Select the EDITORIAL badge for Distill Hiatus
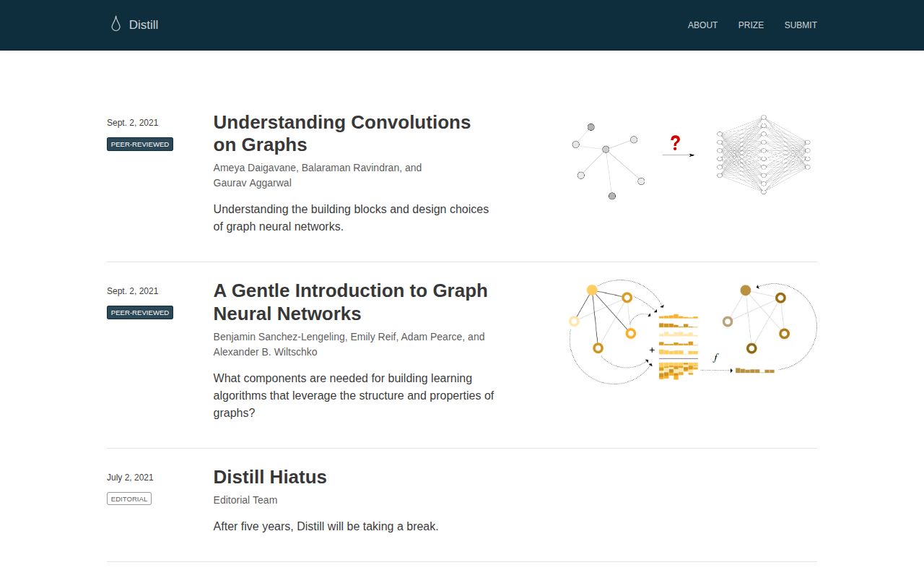 pyautogui.click(x=129, y=499)
